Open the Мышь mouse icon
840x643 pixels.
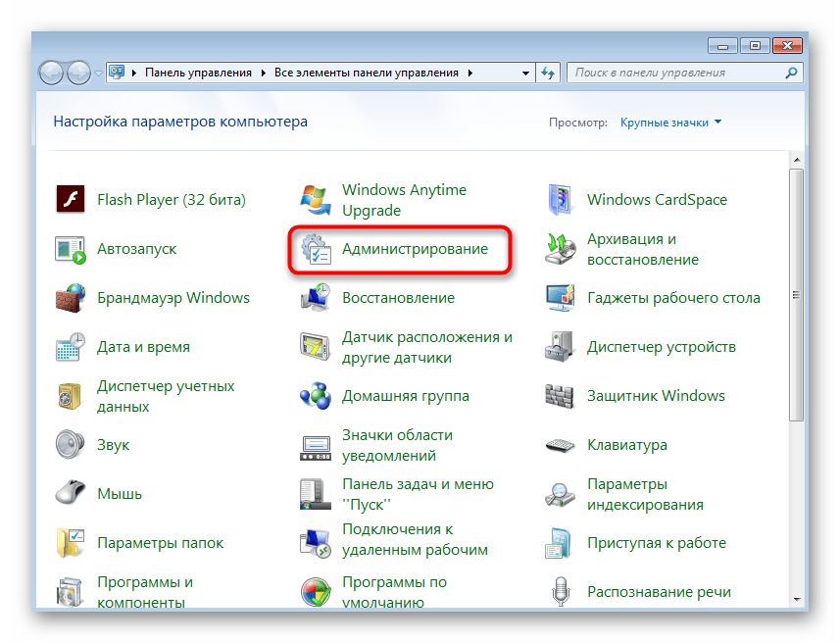71,494
